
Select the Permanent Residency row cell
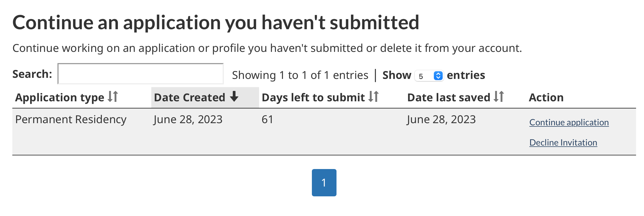tap(71, 120)
